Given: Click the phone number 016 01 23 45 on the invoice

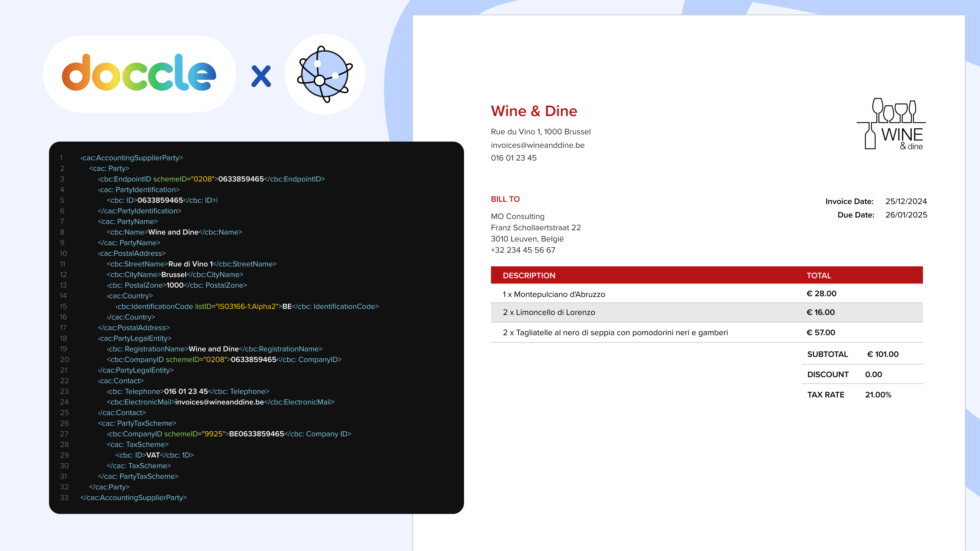Looking at the screenshot, I should 514,158.
